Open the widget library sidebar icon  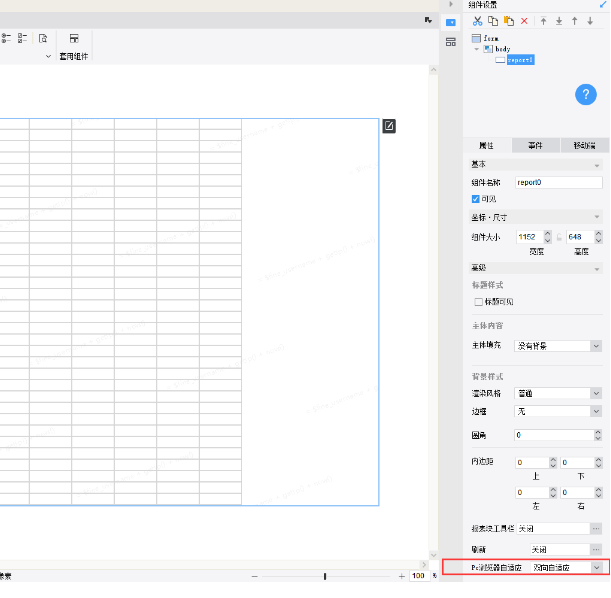click(451, 42)
